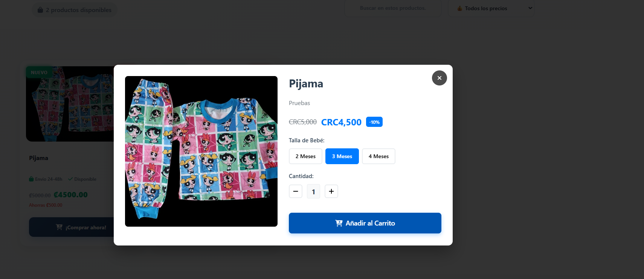Click the quantity number field
644x279 pixels.
(313, 191)
